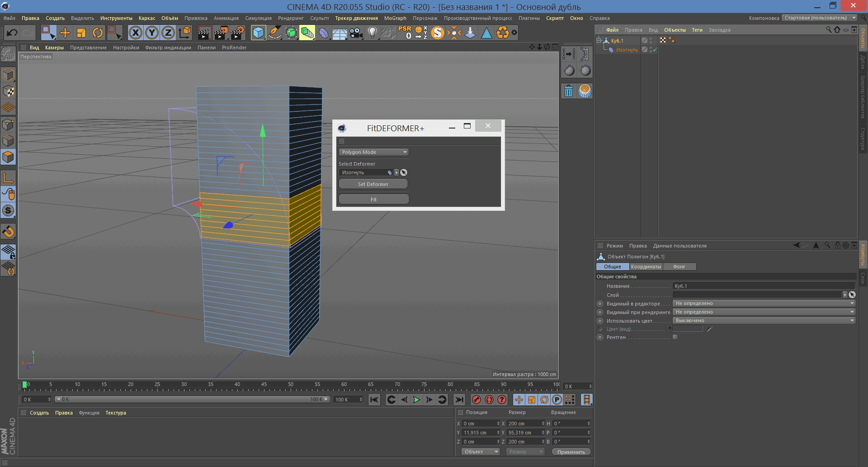Image resolution: width=868 pixels, height=467 pixels.
Task: Click the Array generator icon
Action: (307, 33)
